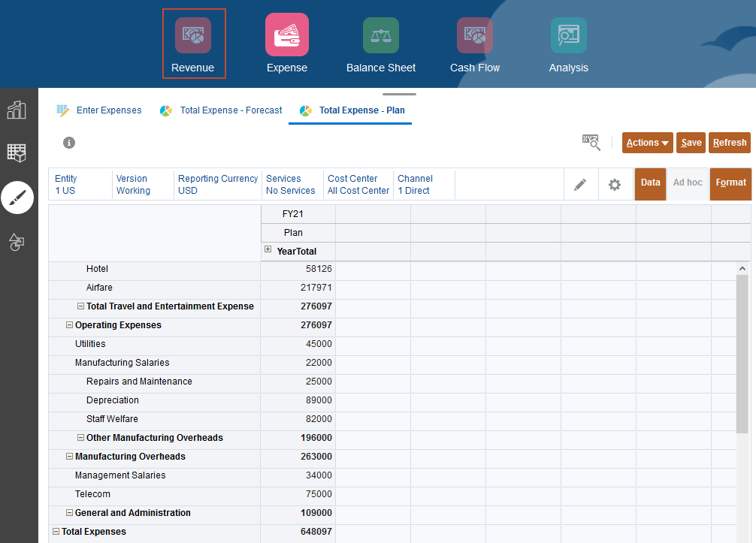Select the dashboards icon in left sidebar
This screenshot has width=756, height=543.
pyautogui.click(x=18, y=110)
